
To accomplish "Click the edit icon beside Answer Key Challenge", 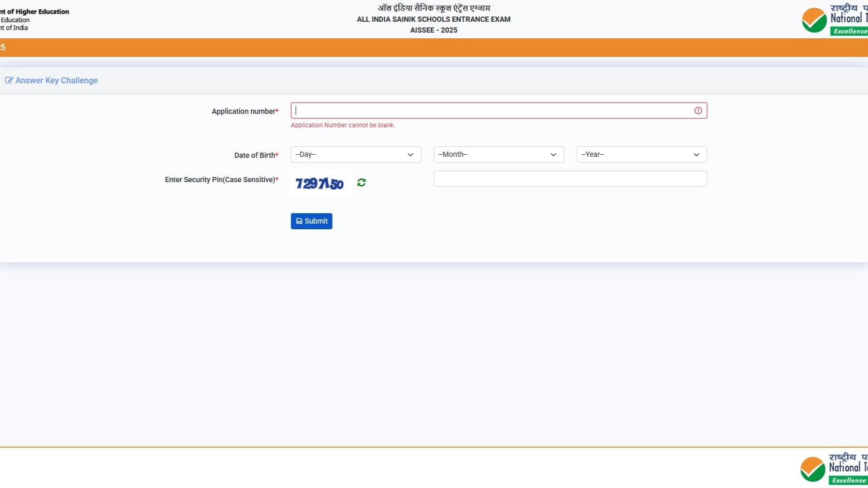I will [9, 80].
